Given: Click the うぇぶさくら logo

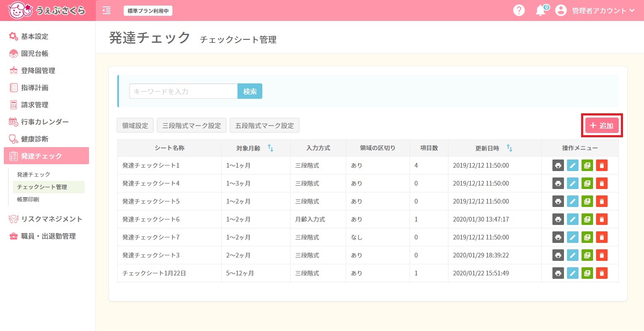Looking at the screenshot, I should (x=47, y=11).
